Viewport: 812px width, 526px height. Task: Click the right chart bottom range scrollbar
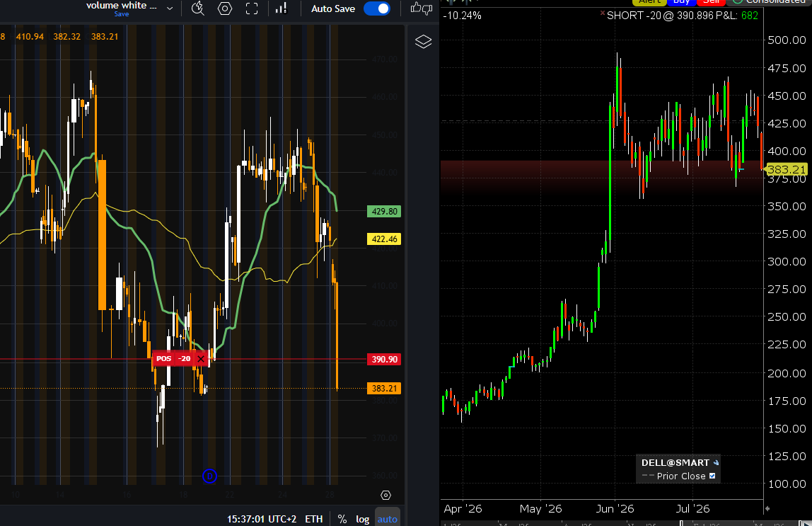click(x=626, y=523)
